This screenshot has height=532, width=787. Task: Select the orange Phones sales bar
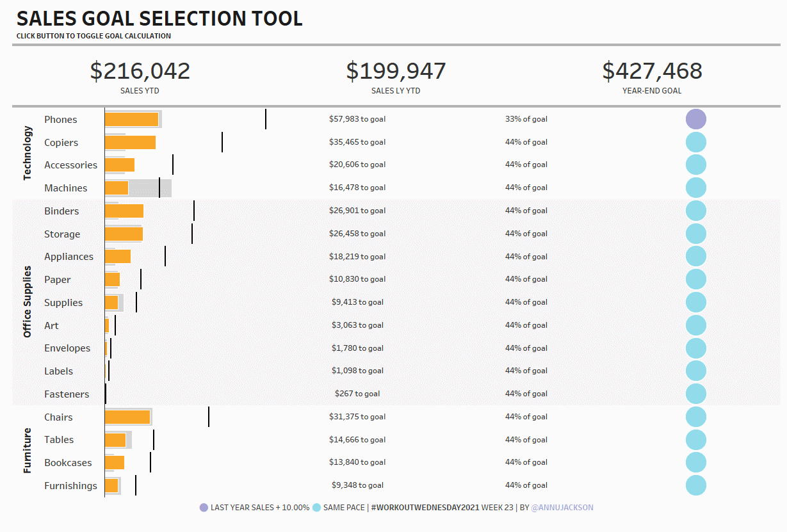pos(131,119)
